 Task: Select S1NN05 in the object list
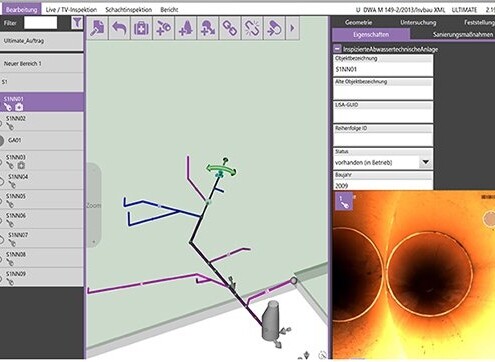click(x=42, y=199)
